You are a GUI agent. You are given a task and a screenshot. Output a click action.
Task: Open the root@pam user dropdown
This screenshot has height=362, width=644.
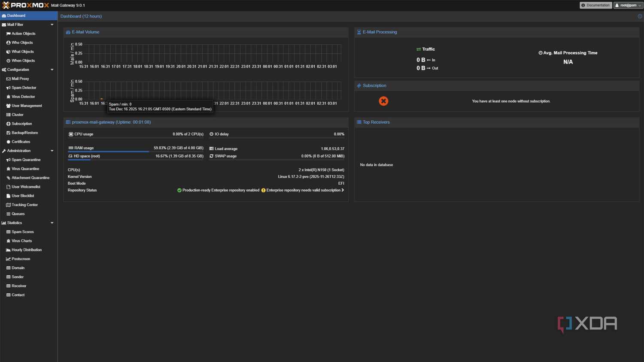pyautogui.click(x=628, y=5)
